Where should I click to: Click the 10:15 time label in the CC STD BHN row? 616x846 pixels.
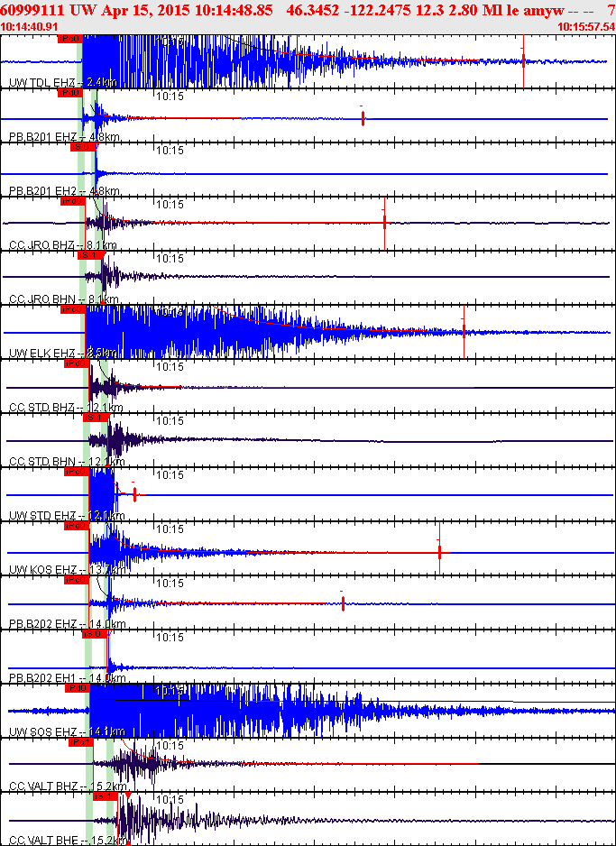click(170, 421)
